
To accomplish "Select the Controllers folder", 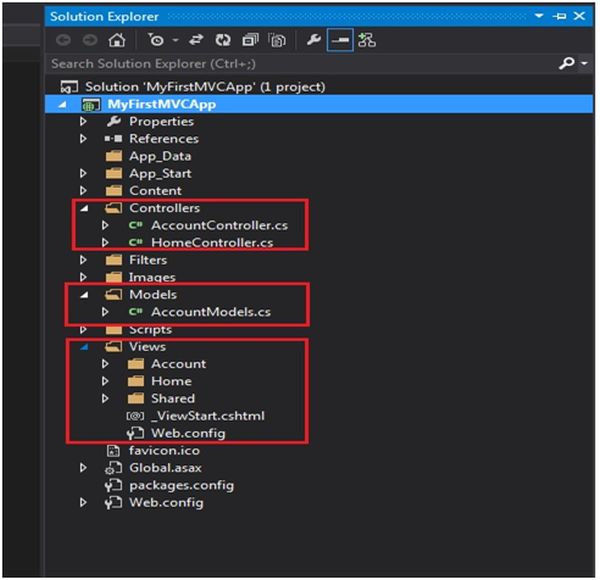I will point(164,208).
